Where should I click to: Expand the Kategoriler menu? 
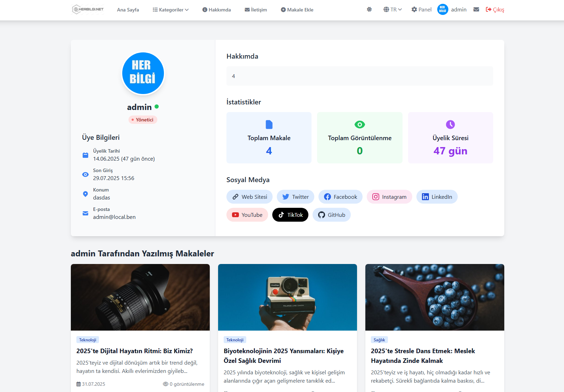pyautogui.click(x=171, y=10)
